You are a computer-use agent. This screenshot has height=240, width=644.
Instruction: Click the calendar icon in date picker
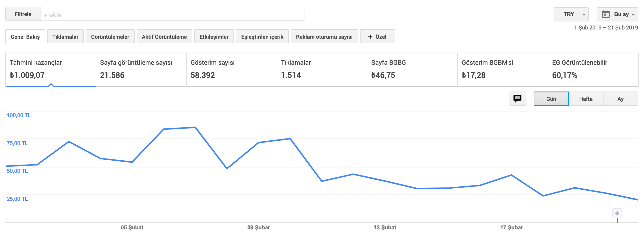click(x=605, y=14)
